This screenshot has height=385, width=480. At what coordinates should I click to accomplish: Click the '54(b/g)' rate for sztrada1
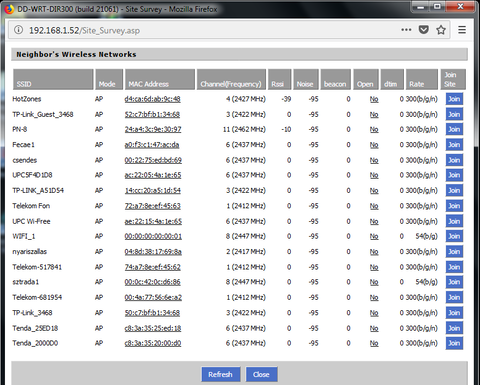pyautogui.click(x=426, y=282)
